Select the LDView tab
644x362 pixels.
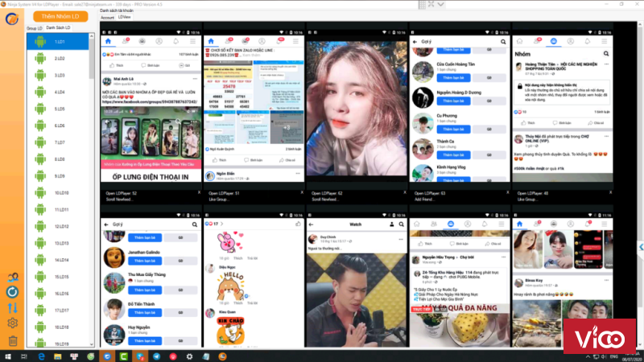coord(125,17)
